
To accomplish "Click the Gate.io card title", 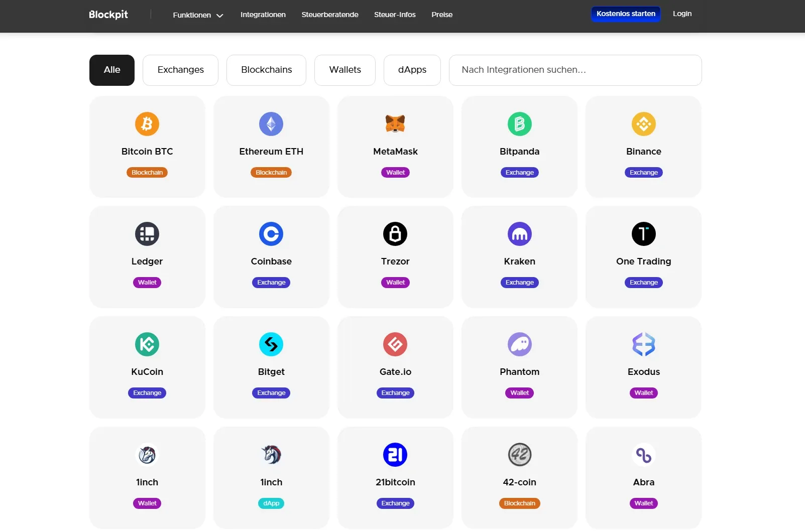I will (395, 372).
